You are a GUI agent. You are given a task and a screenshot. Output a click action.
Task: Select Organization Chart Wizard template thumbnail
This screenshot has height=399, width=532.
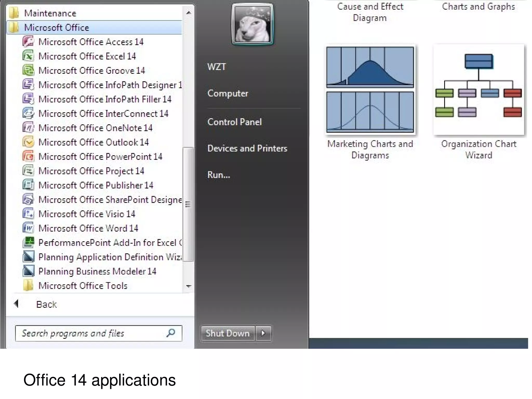(x=478, y=90)
